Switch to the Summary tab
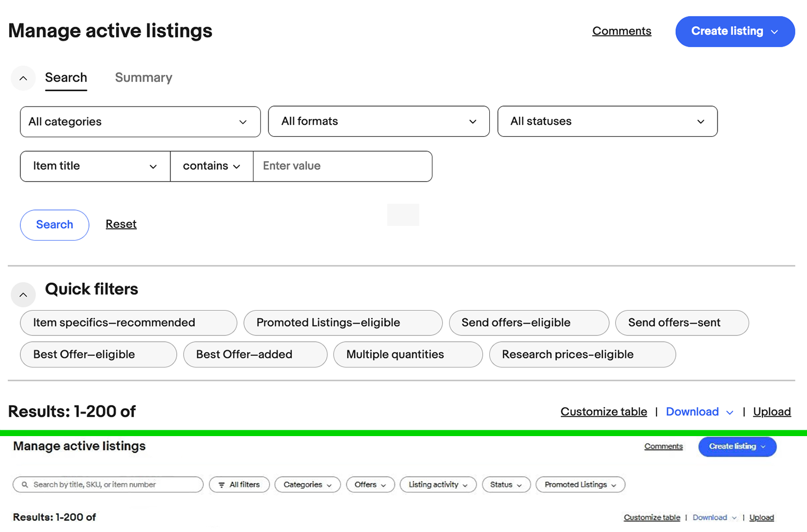The width and height of the screenshot is (807, 532). tap(143, 78)
